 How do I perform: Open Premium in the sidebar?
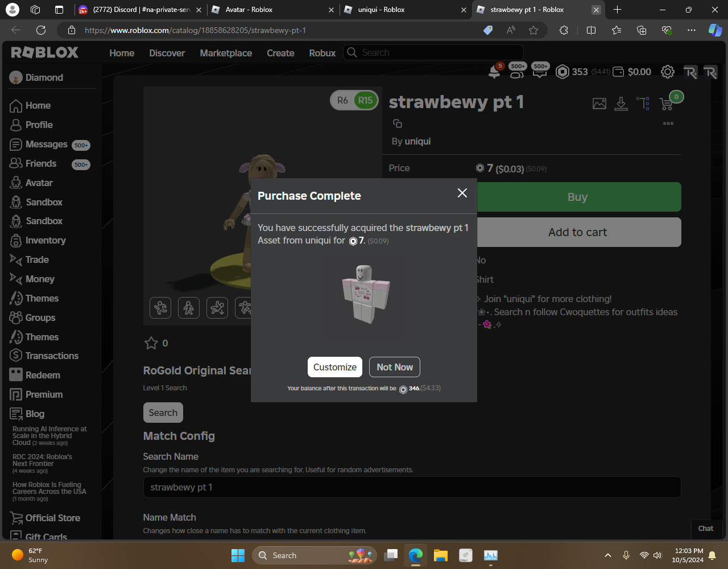[x=44, y=394]
